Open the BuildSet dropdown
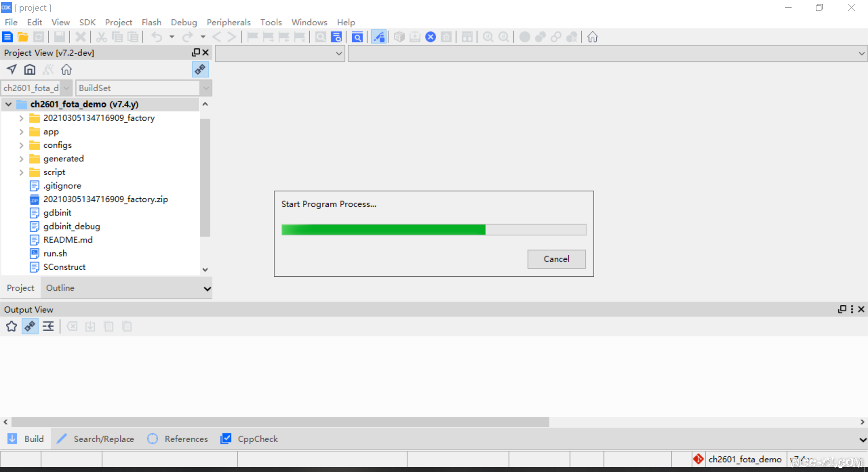 point(206,88)
